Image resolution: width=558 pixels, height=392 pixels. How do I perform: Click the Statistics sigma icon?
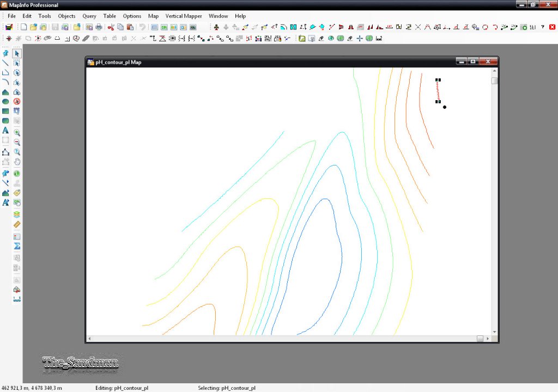pos(17,246)
